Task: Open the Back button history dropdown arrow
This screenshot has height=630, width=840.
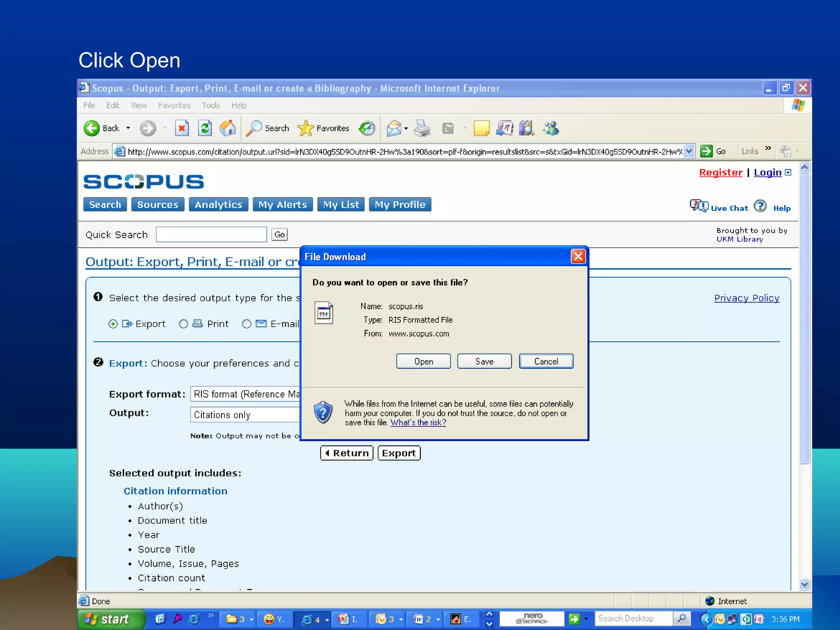Action: [x=128, y=128]
